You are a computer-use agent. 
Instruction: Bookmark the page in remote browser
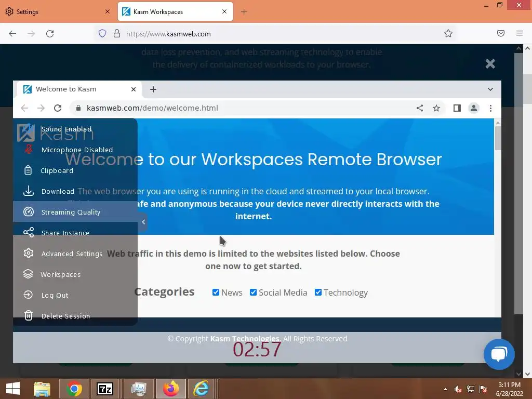436,108
